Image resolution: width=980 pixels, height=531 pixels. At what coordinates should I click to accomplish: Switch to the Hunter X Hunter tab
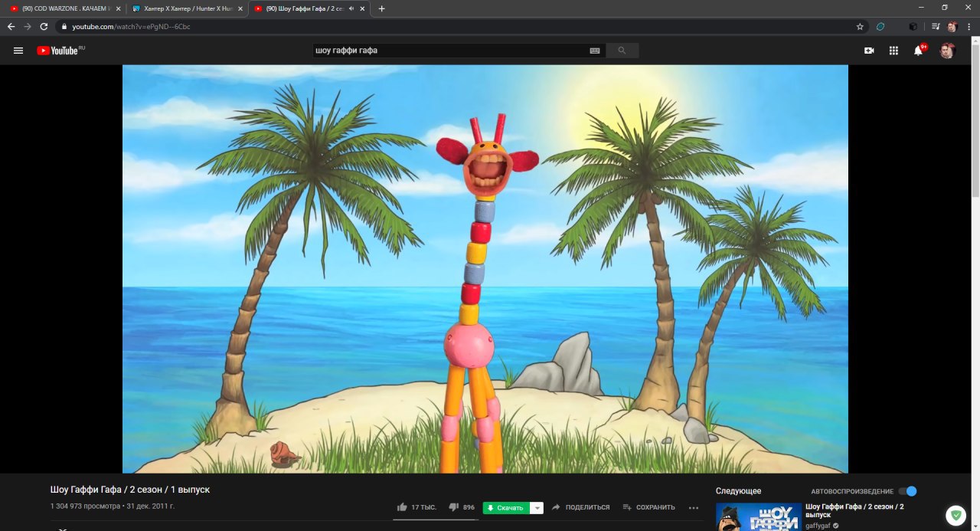pos(186,8)
